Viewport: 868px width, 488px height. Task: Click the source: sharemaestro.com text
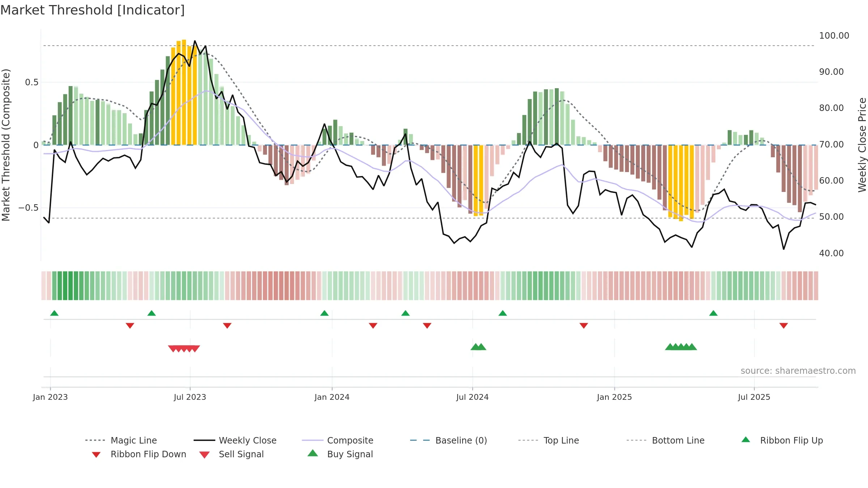[798, 371]
